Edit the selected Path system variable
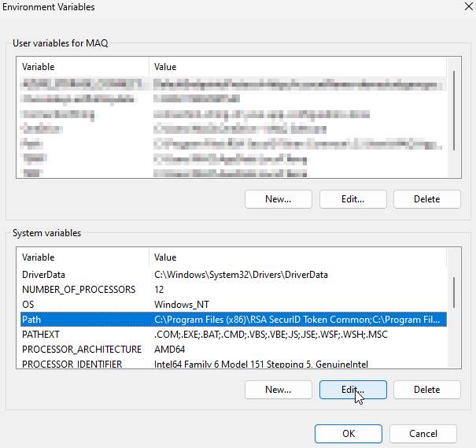This screenshot has width=476, height=448. click(352, 389)
